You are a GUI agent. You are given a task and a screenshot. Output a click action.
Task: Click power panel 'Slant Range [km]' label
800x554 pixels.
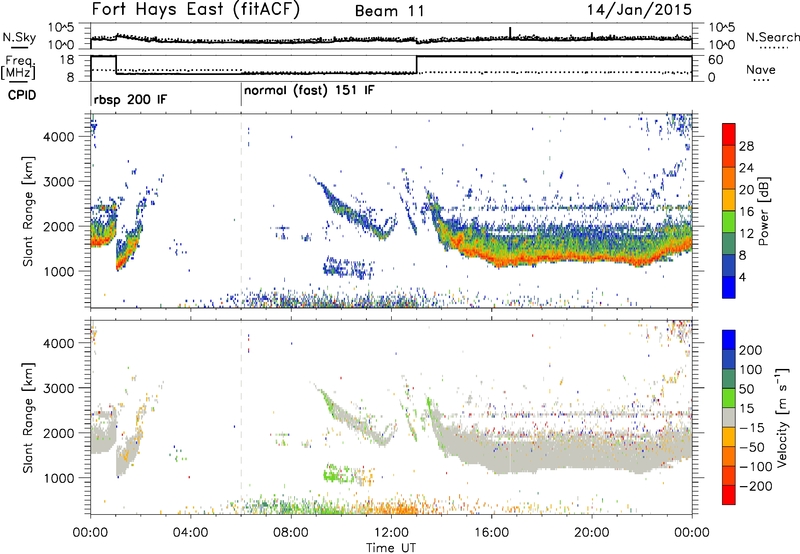pyautogui.click(x=28, y=211)
